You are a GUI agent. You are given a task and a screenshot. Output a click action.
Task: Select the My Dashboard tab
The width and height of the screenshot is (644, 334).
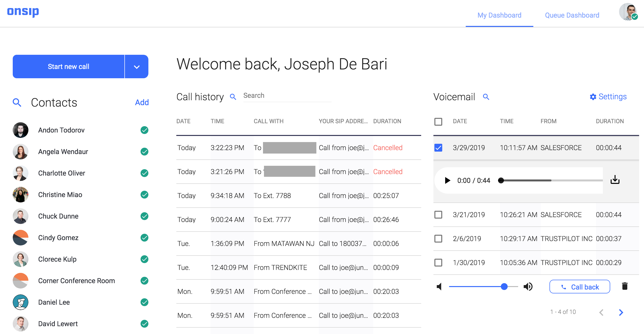499,15
